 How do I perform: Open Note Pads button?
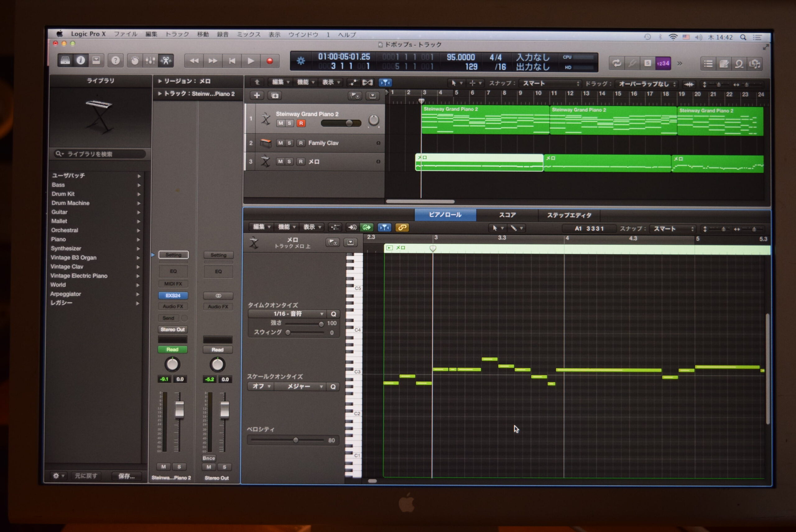point(723,64)
